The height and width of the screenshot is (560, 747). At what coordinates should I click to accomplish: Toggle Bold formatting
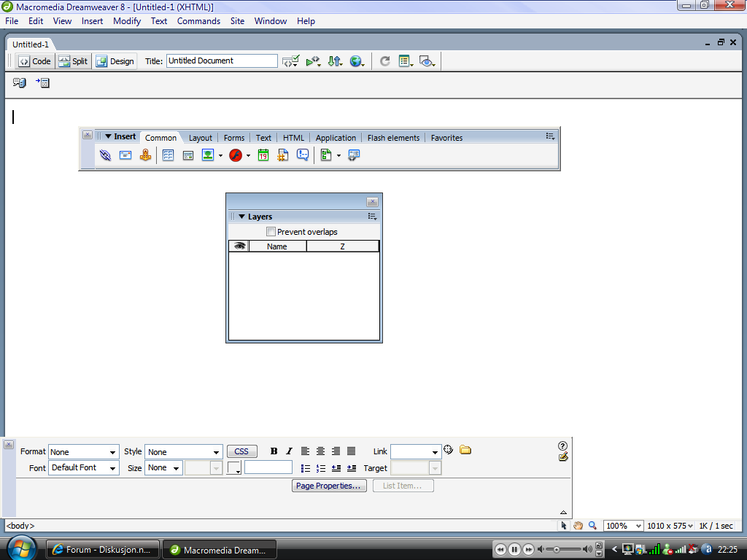(274, 451)
